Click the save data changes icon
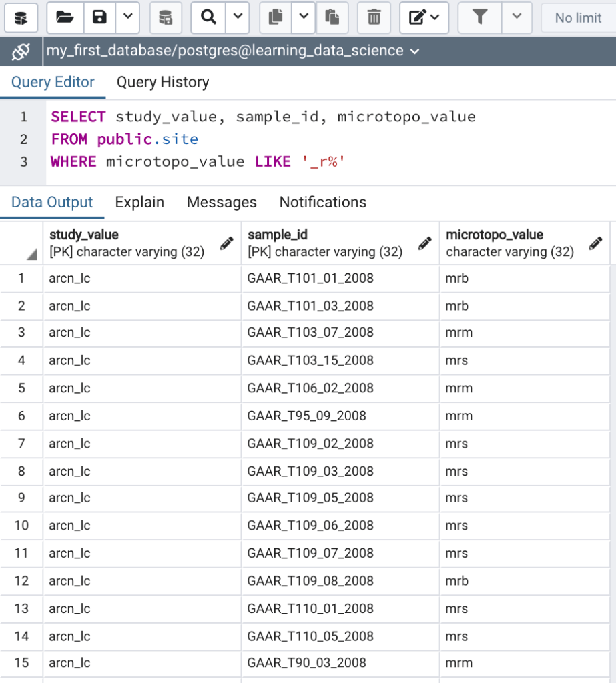616x683 pixels. point(166,17)
